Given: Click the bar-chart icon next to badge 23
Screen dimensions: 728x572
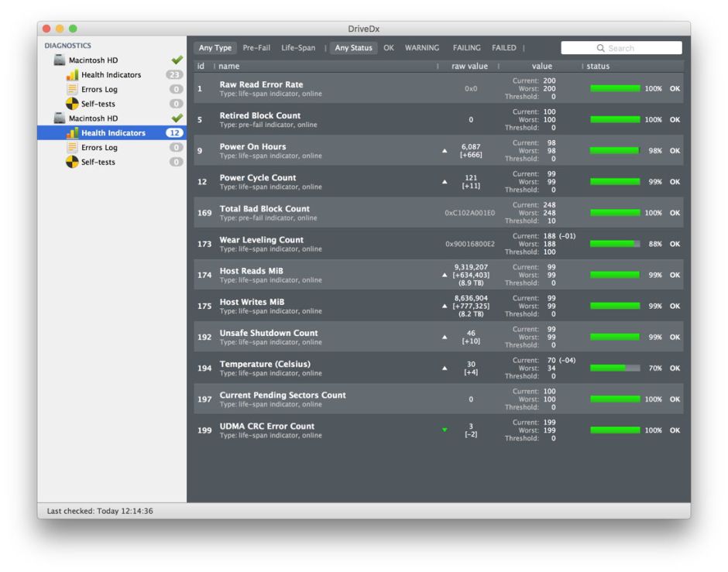Looking at the screenshot, I should click(72, 74).
